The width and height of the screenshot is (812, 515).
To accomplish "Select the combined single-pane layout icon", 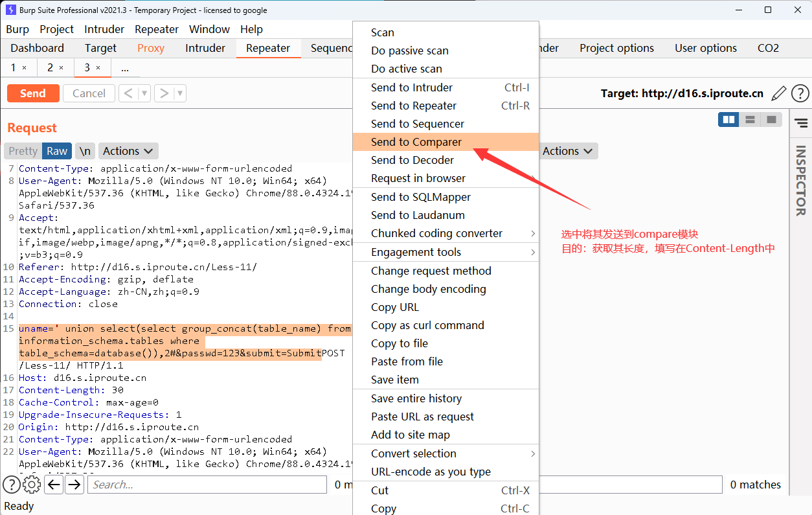I will (771, 120).
